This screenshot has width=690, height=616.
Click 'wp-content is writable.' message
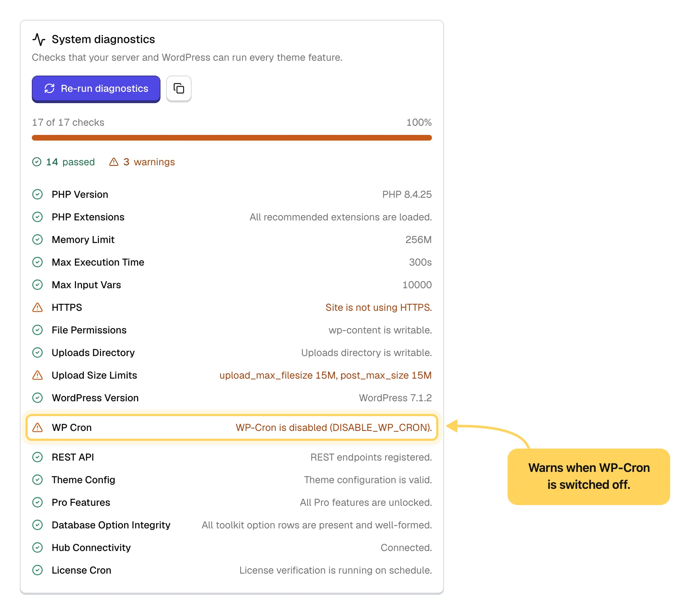click(380, 330)
